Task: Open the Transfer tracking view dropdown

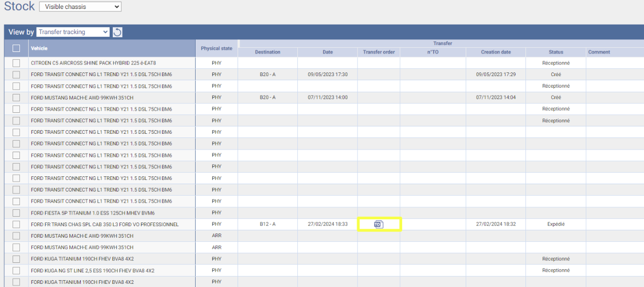Action: coord(73,32)
